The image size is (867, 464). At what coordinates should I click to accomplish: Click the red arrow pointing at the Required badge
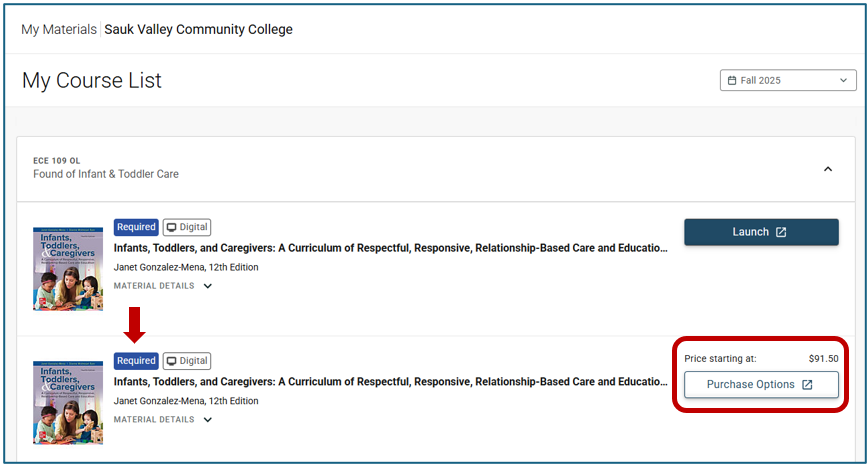pos(136,324)
